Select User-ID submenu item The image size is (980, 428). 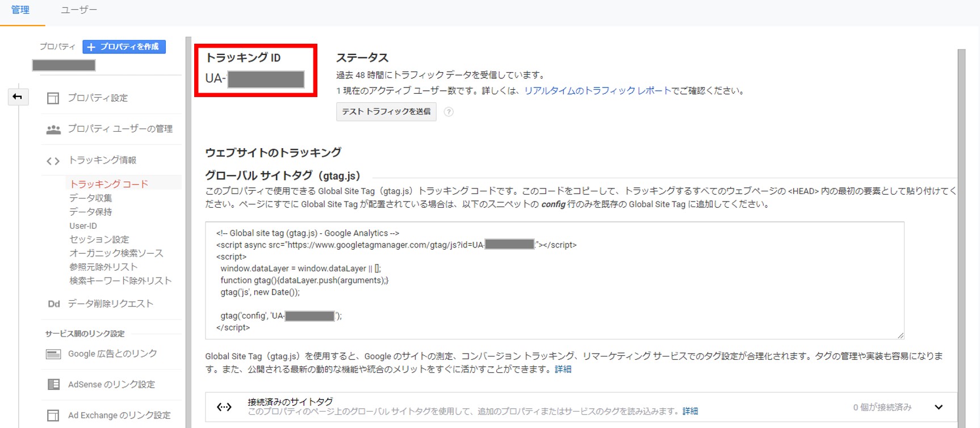click(x=83, y=226)
